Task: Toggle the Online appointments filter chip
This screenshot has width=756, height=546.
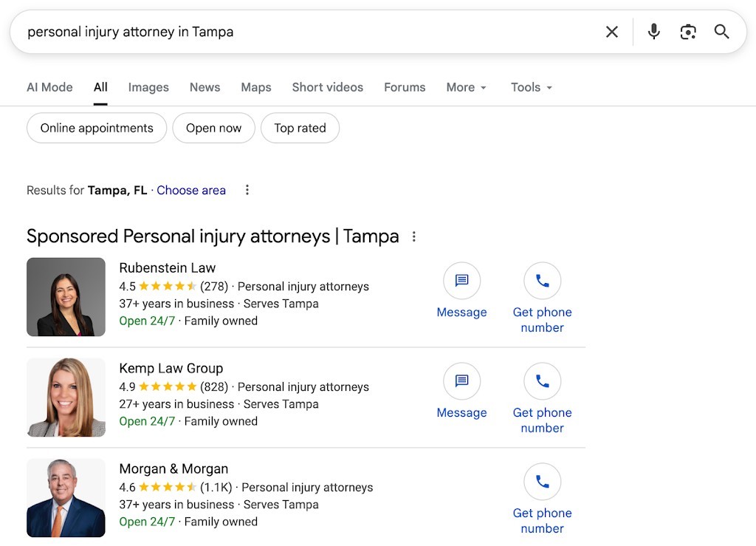Action: [x=97, y=128]
